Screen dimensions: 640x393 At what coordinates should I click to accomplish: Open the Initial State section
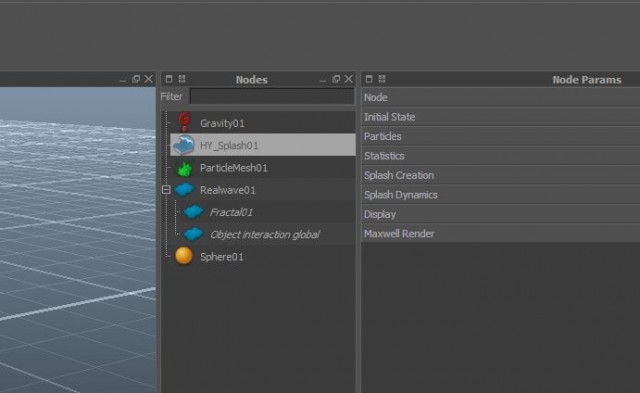tap(500, 117)
